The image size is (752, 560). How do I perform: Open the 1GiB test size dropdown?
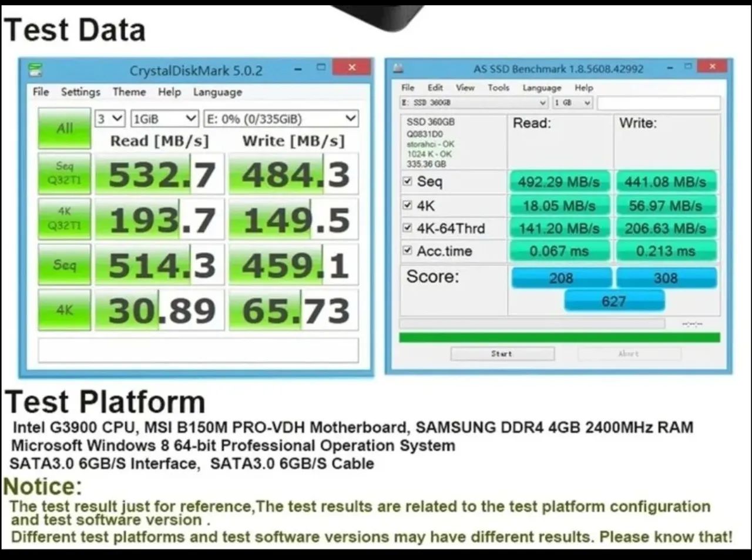coord(164,118)
